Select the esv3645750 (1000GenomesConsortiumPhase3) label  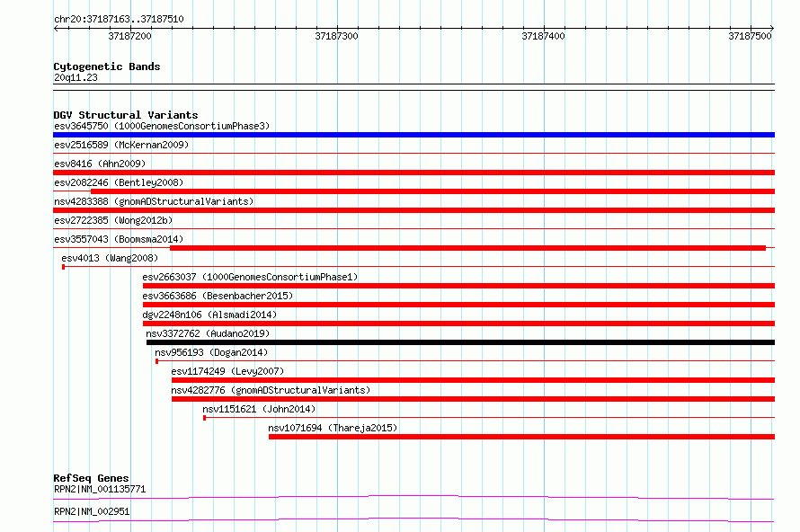click(162, 126)
